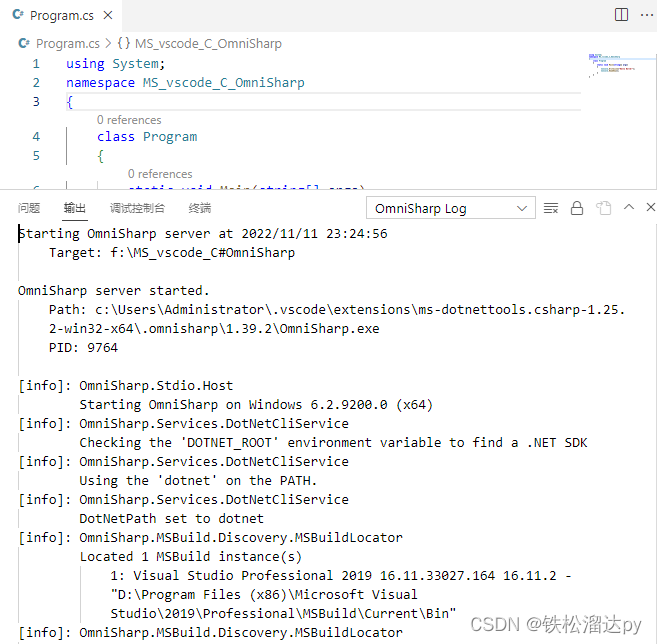Click MS_vscode_C_OmniSharp namespace breadcrumb
The image size is (657, 644).
point(208,44)
